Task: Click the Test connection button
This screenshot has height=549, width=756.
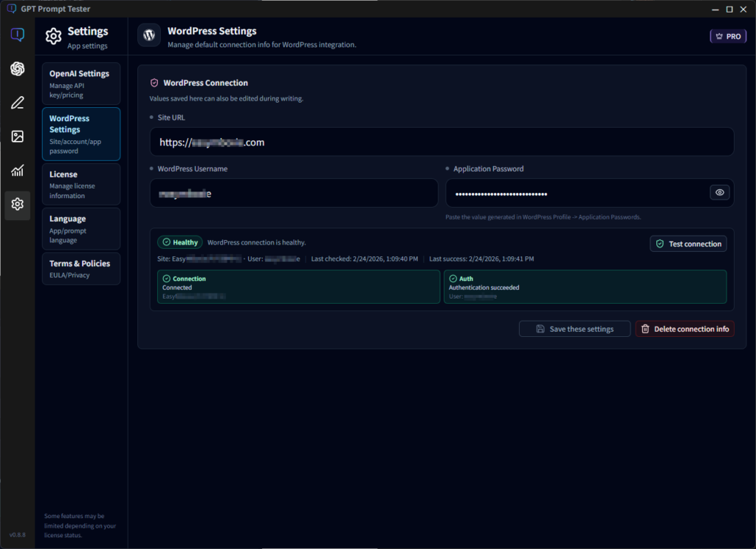Action: tap(688, 243)
